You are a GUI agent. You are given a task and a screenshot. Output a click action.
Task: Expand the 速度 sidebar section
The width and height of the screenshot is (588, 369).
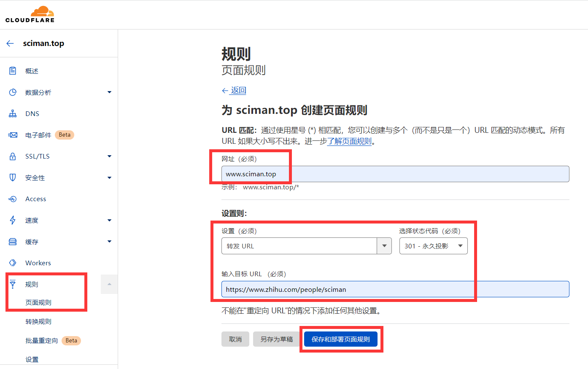pos(109,220)
